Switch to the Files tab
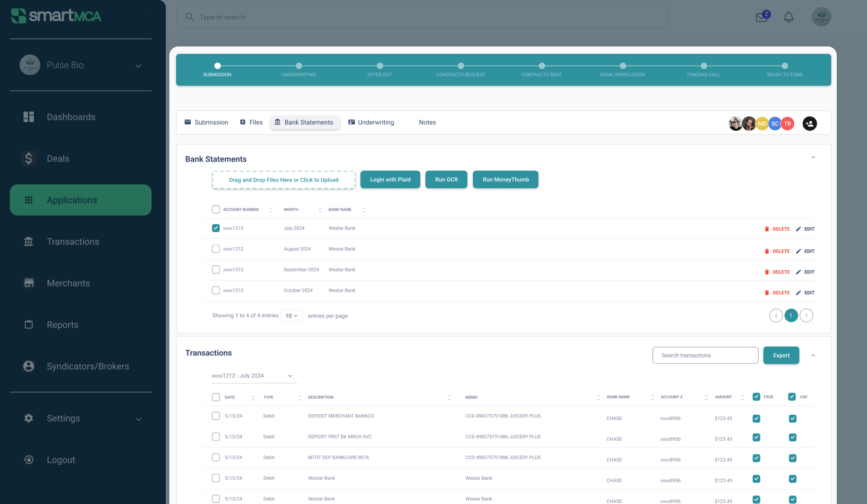867x504 pixels. pos(251,122)
